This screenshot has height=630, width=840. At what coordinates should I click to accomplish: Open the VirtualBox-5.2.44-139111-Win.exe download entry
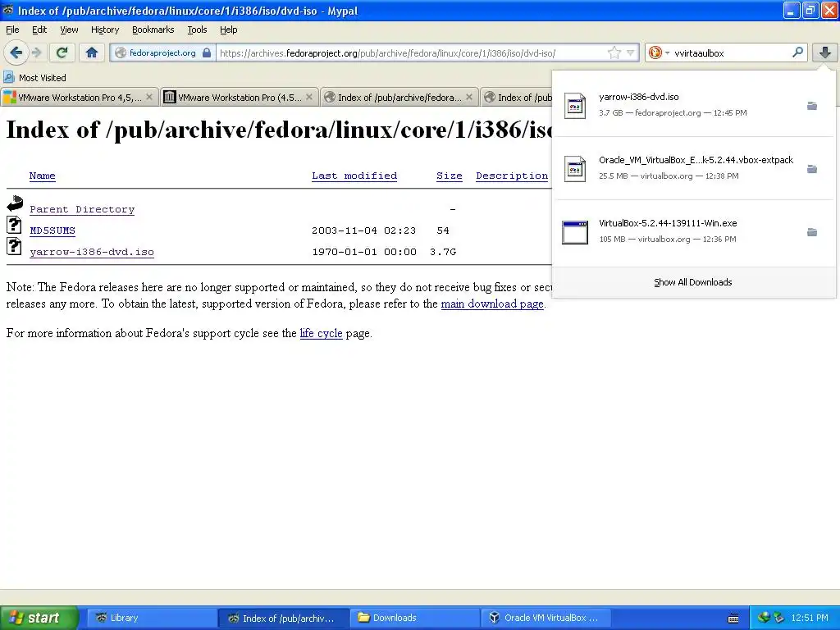(x=693, y=231)
